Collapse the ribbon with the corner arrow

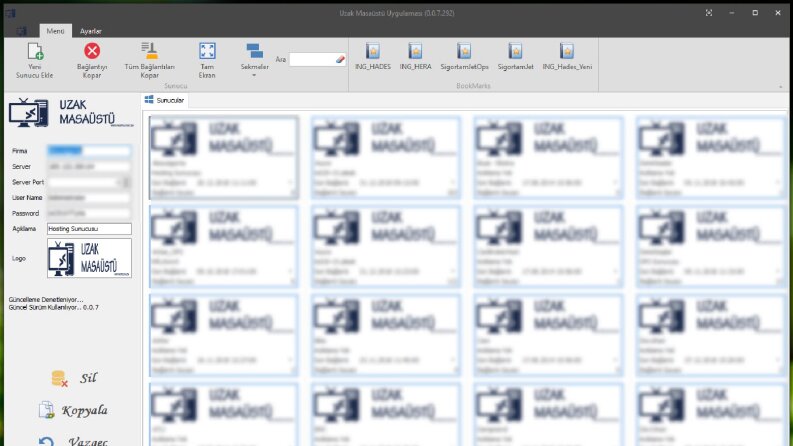pyautogui.click(x=780, y=86)
